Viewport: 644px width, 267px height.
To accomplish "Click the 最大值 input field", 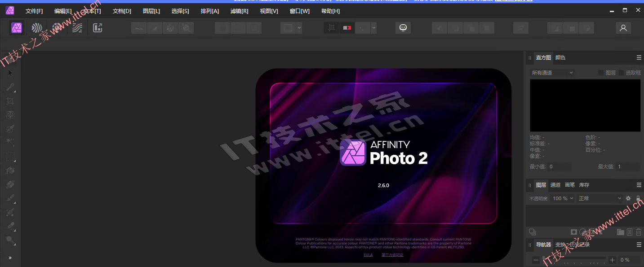I will tap(628, 166).
